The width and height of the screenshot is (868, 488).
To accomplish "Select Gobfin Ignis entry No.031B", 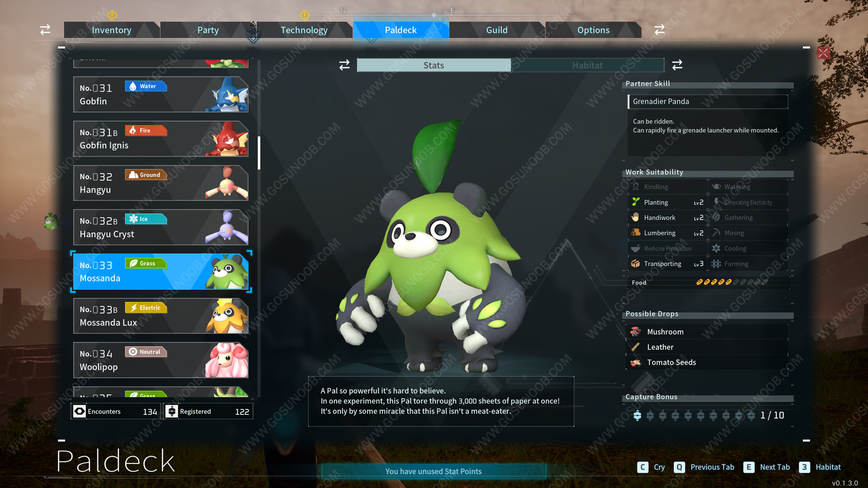I will [161, 139].
